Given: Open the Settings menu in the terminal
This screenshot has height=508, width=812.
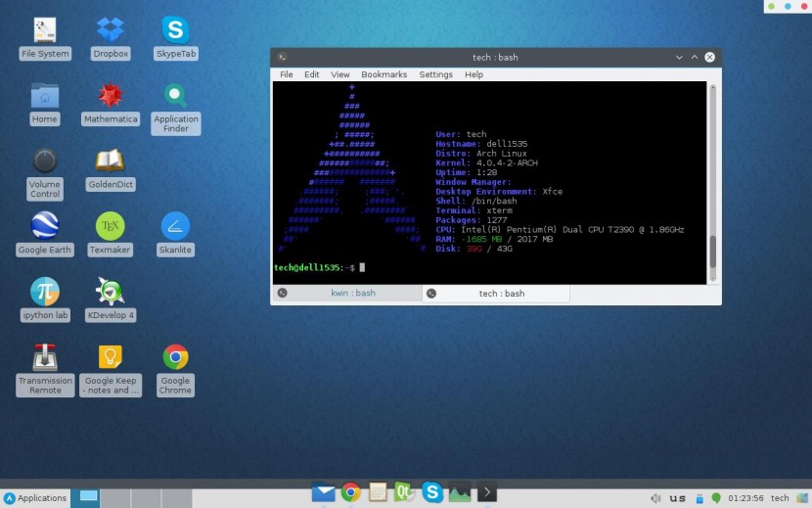Looking at the screenshot, I should pos(435,74).
